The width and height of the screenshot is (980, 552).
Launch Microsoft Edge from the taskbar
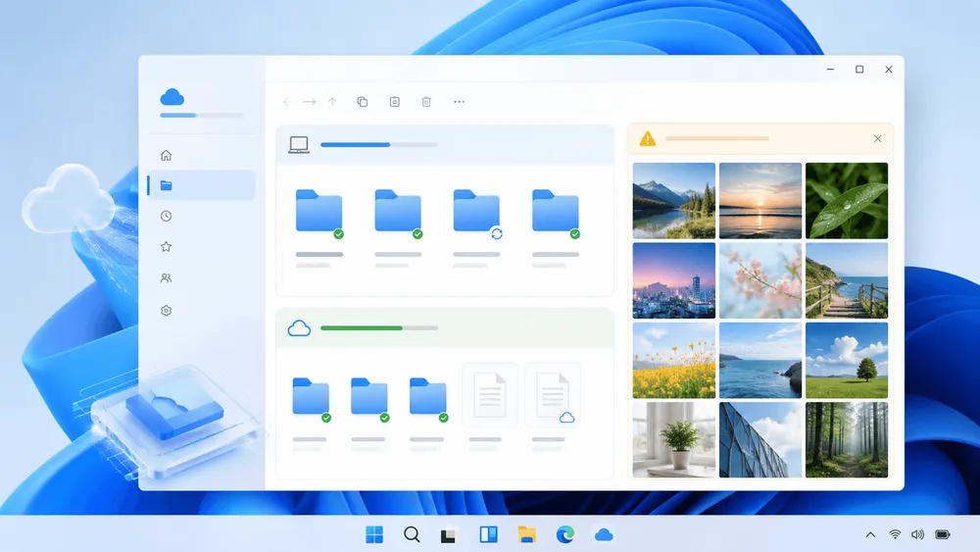pos(565,534)
